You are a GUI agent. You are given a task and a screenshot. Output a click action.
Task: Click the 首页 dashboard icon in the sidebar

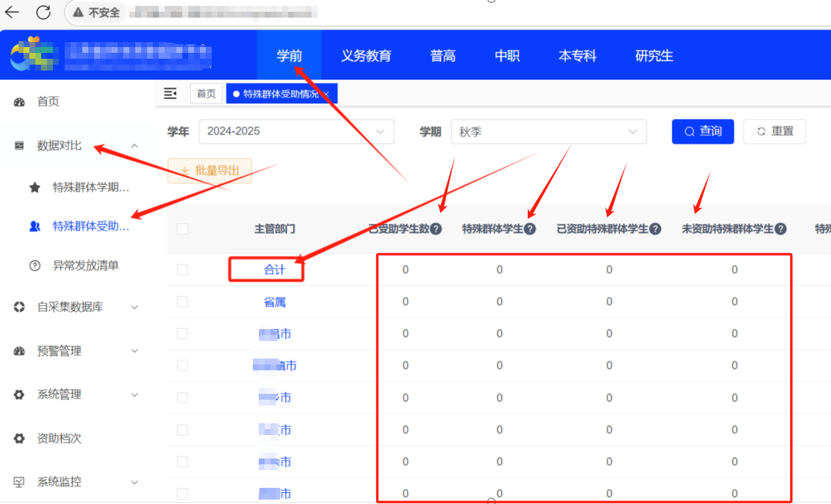19,102
